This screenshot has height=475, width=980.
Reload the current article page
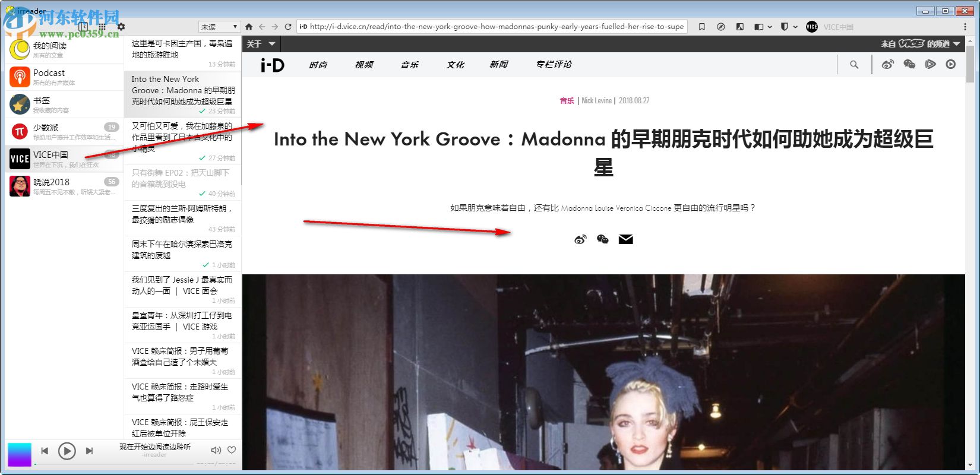coord(288,27)
